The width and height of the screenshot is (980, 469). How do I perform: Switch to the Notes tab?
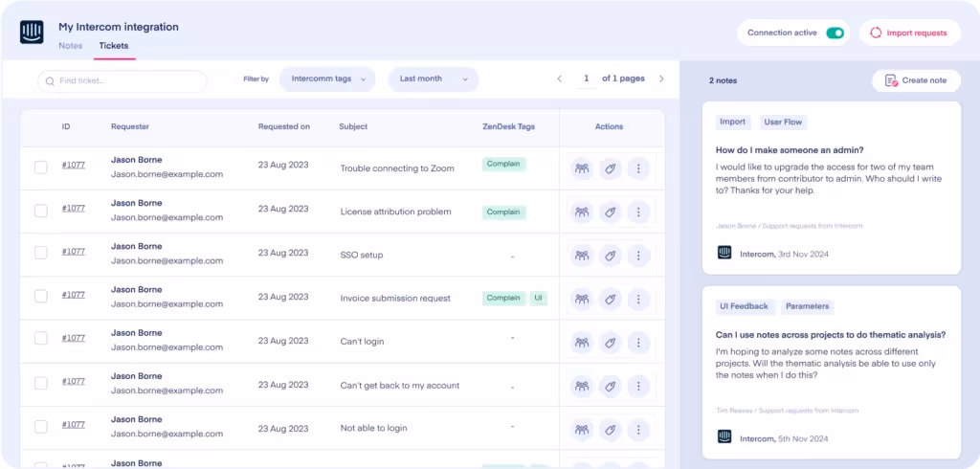tap(71, 46)
